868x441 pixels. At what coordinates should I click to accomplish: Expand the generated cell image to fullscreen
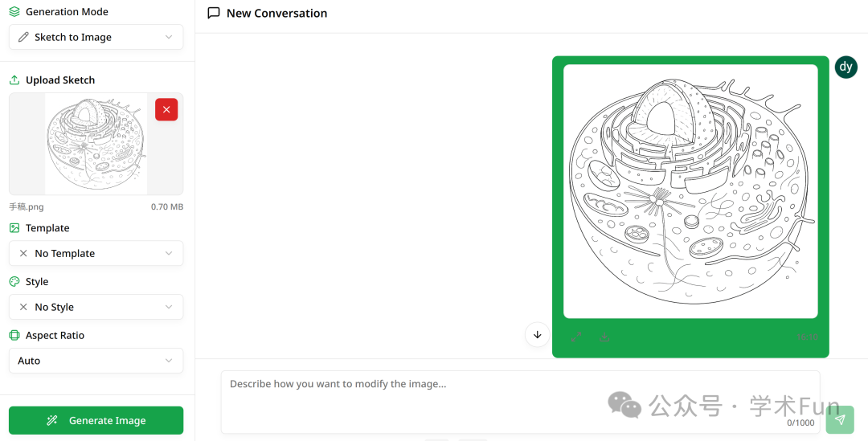(x=577, y=337)
